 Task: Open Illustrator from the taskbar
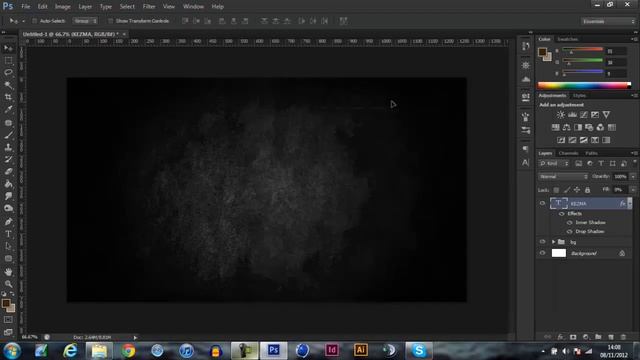point(361,351)
